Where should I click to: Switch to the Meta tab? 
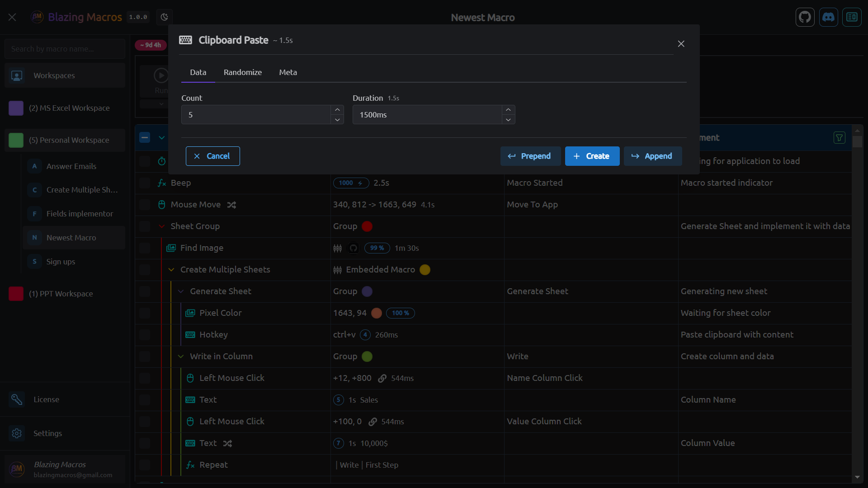(x=288, y=72)
